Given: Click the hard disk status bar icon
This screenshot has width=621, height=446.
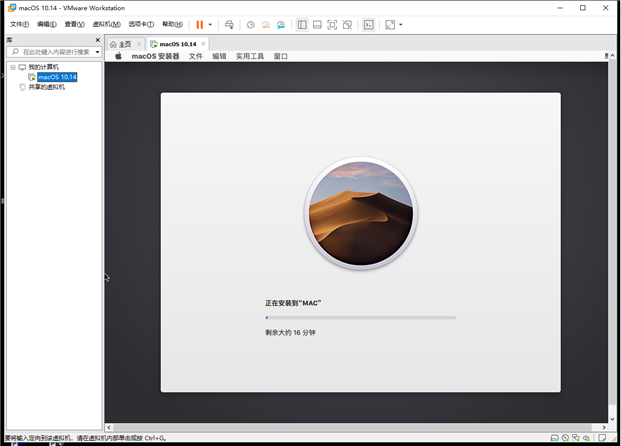Looking at the screenshot, I should tap(555, 438).
